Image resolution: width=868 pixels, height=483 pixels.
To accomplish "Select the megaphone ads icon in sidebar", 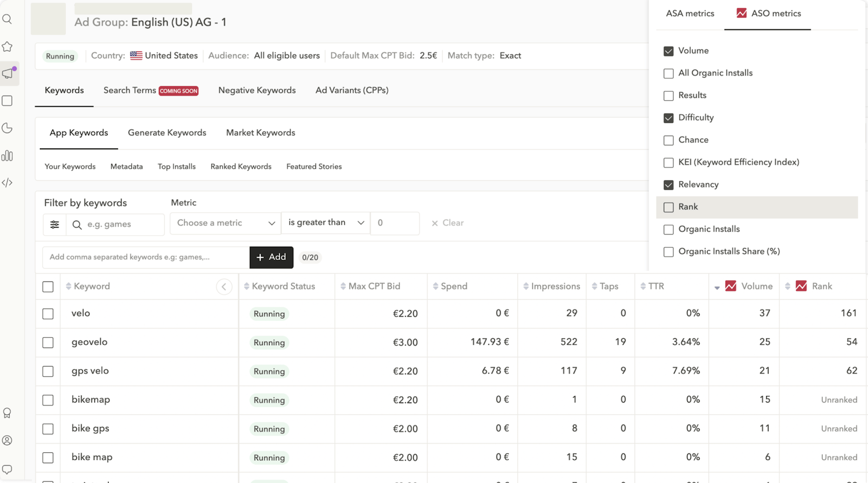I will click(8, 74).
